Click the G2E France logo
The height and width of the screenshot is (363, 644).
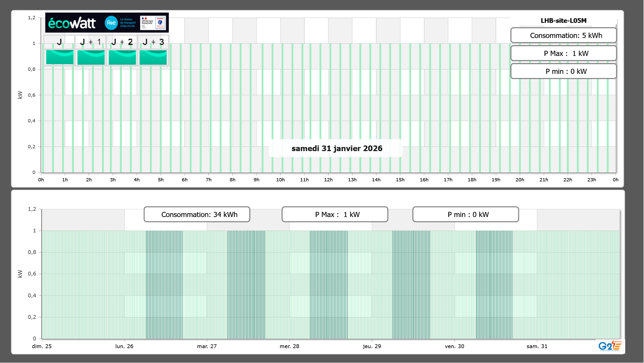610,346
